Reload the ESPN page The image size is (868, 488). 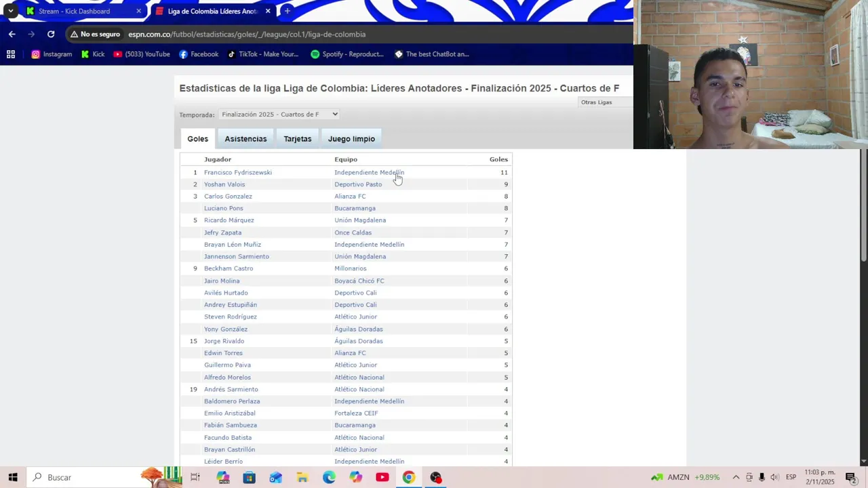[x=51, y=34]
